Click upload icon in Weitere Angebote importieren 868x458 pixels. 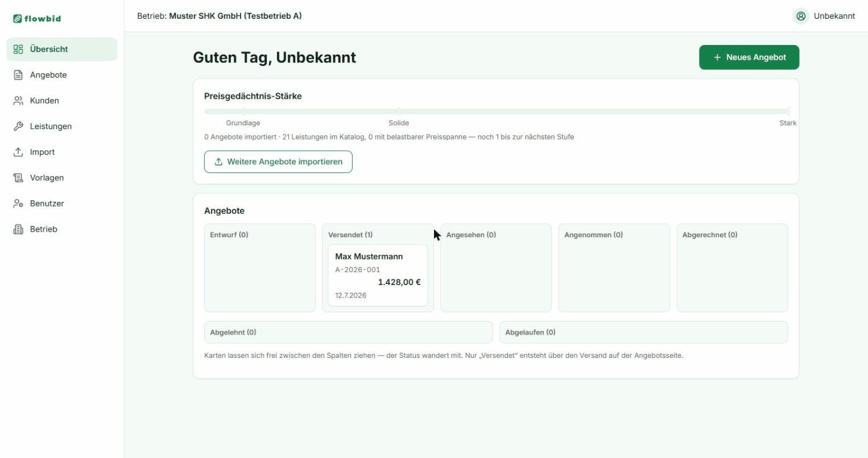tap(218, 162)
